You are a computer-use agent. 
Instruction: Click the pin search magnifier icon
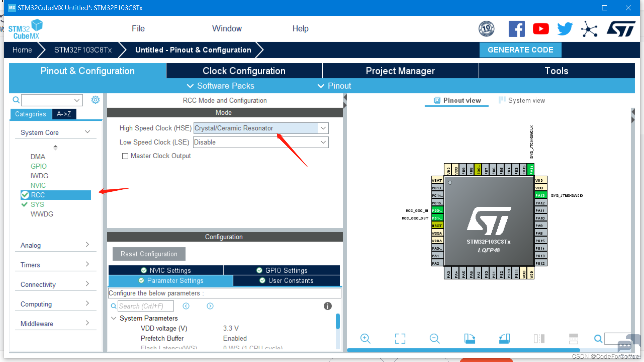point(598,339)
